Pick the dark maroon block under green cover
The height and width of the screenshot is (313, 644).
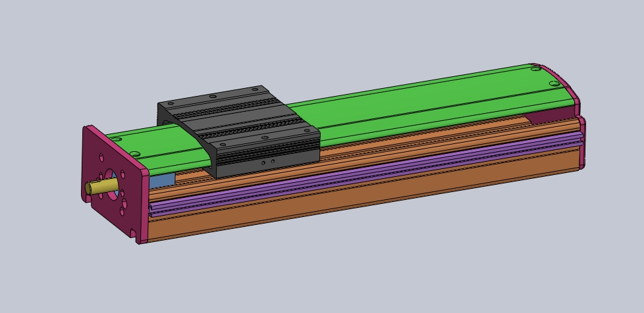click(550, 116)
